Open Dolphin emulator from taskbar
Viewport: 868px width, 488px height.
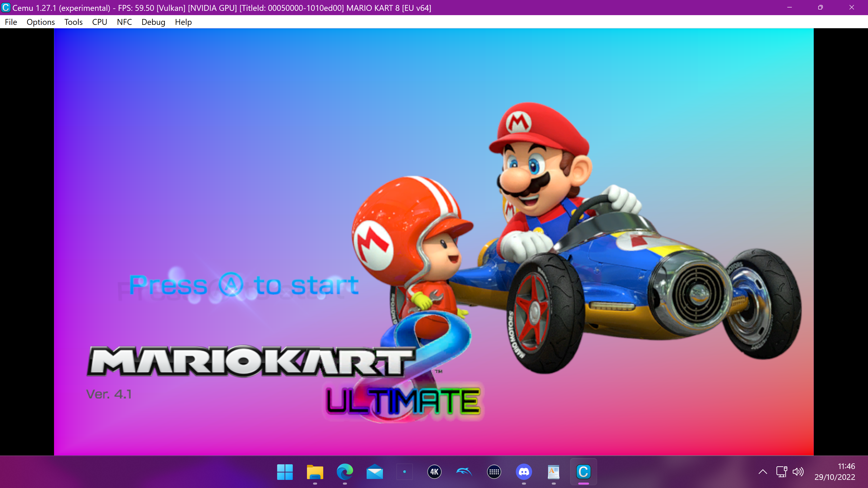tap(464, 472)
